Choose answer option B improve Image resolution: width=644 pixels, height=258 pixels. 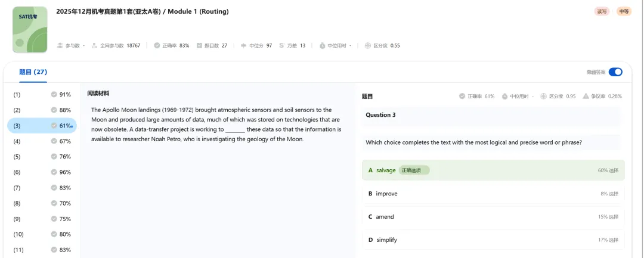(x=493, y=194)
